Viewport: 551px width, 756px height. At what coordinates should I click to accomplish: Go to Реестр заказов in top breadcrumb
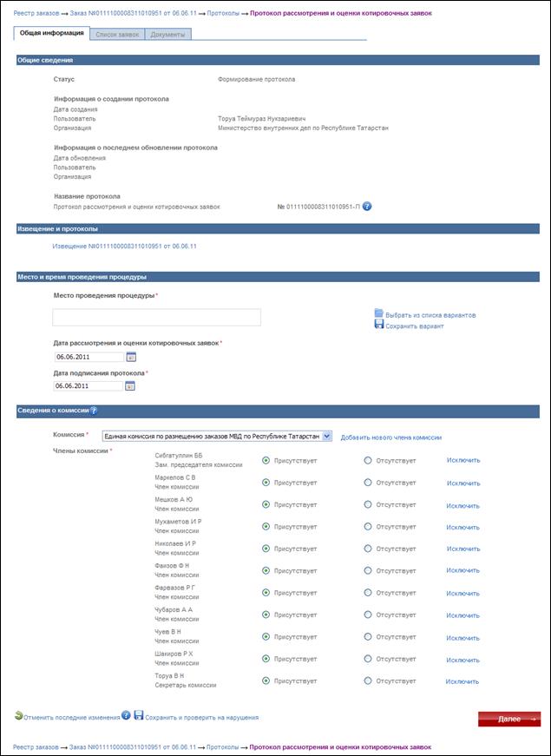point(36,13)
